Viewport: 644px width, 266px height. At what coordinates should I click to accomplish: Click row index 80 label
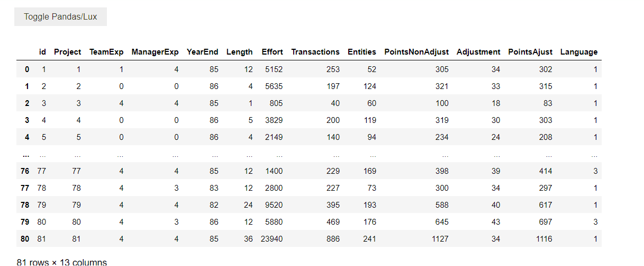tap(25, 238)
